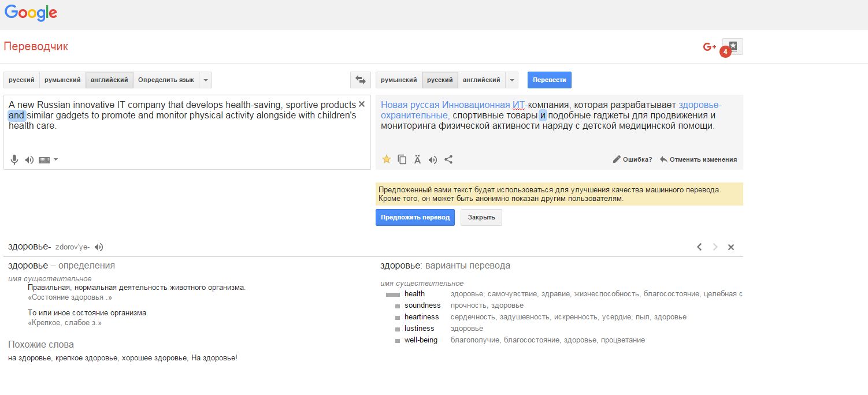868x395 pixels.
Task: Click the highlighted and in source text
Action: (17, 115)
